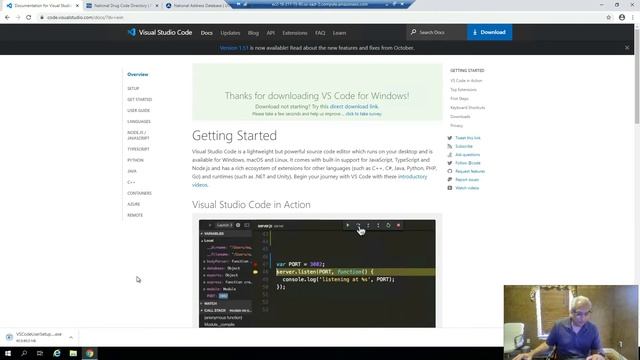Click the comment icon beside Report issues
This screenshot has width=640, height=360.
coord(450,180)
